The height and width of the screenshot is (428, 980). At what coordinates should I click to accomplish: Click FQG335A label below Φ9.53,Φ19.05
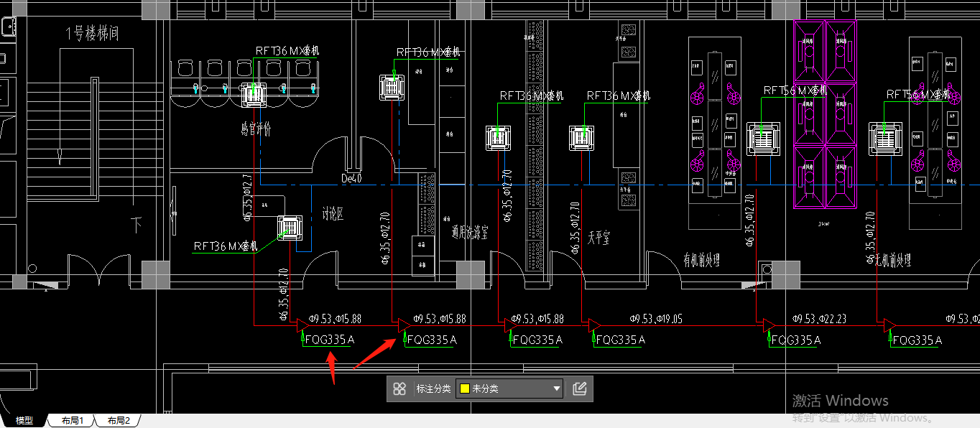[x=621, y=340]
